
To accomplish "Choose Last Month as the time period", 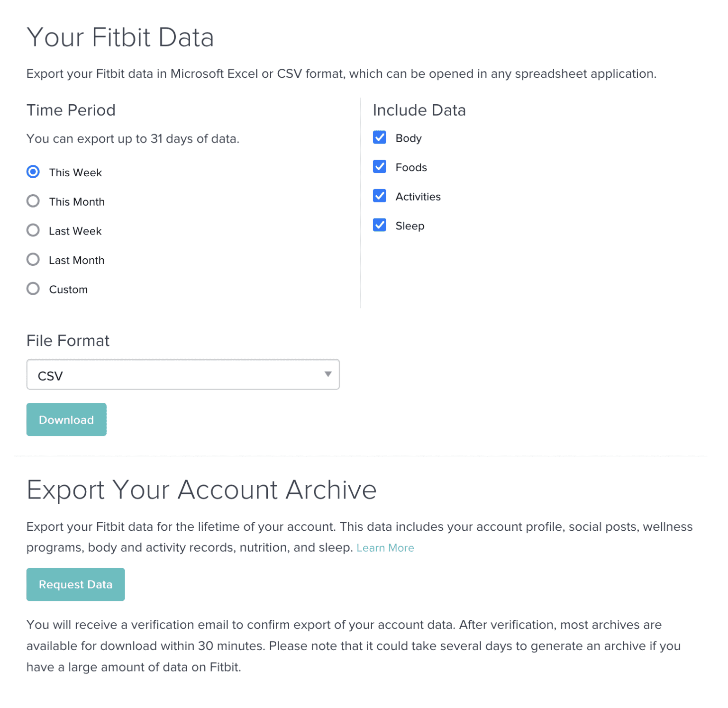I will [33, 259].
